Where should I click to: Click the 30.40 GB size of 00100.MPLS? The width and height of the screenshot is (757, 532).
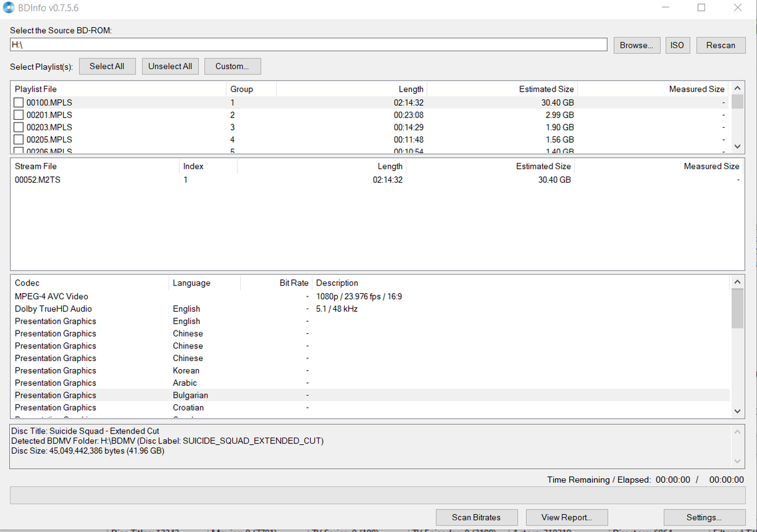pos(557,102)
